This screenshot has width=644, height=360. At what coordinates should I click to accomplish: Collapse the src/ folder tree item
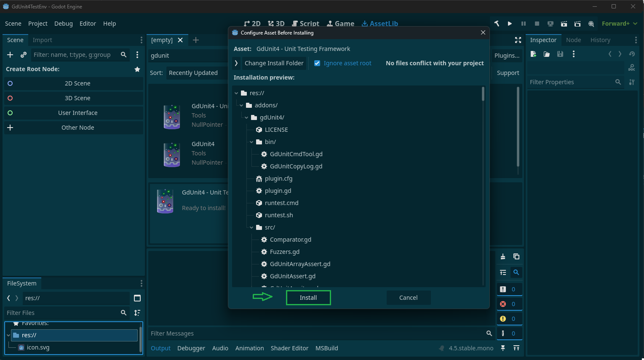pyautogui.click(x=251, y=227)
